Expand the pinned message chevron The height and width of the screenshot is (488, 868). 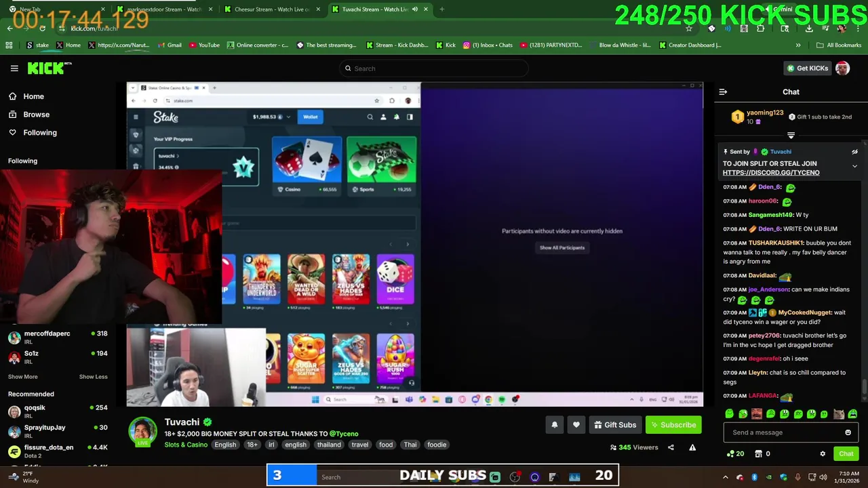(x=854, y=166)
